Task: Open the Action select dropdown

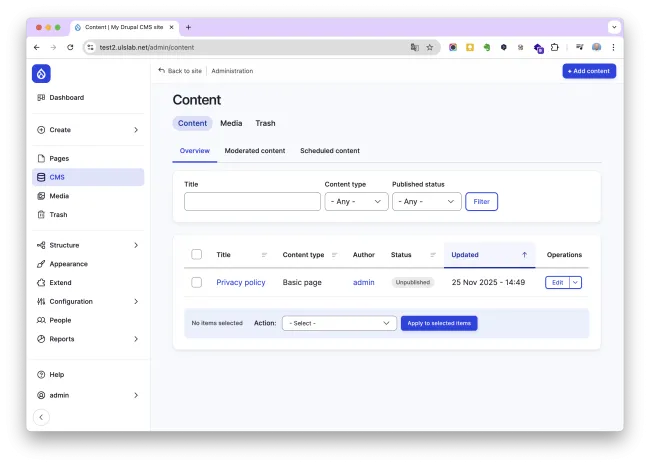Action: click(x=339, y=323)
